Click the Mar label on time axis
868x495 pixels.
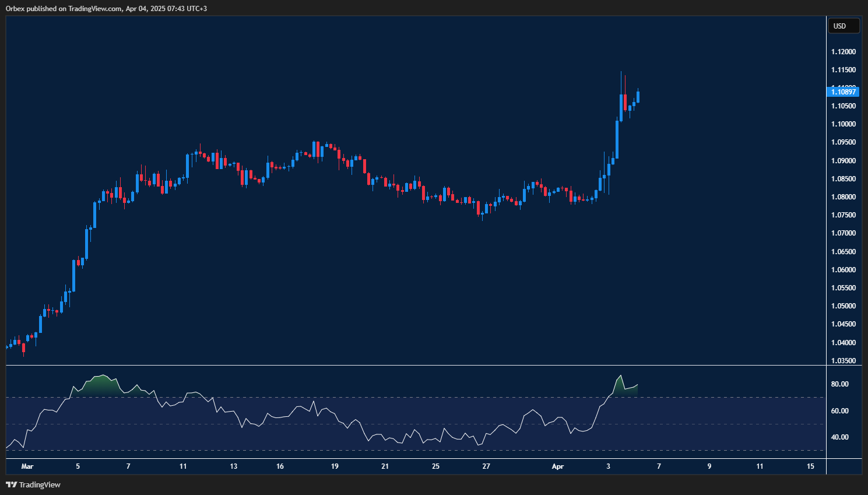tap(27, 466)
